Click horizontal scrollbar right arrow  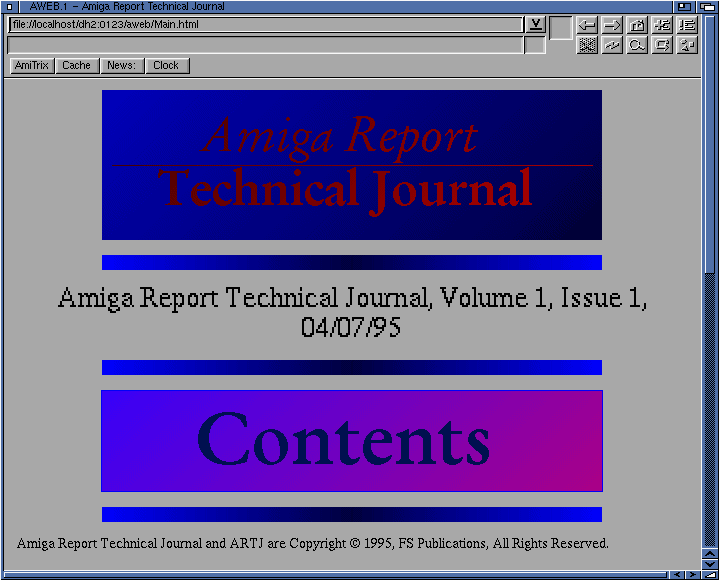coord(692,575)
